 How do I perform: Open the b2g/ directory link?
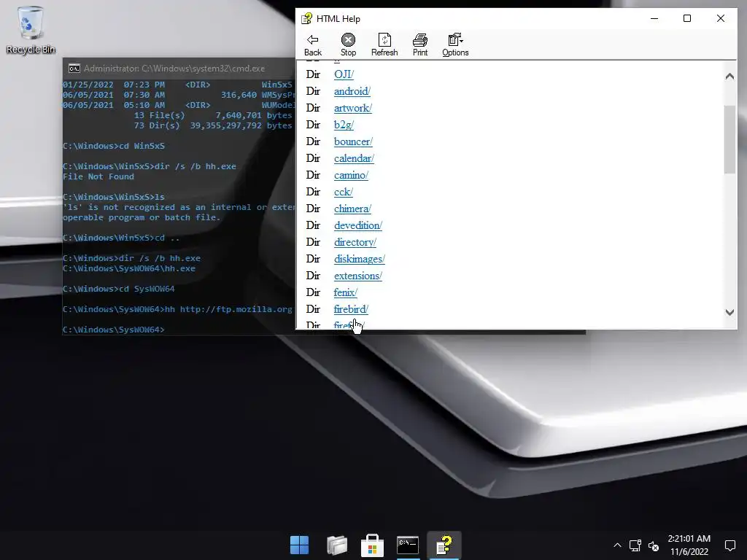[344, 125]
